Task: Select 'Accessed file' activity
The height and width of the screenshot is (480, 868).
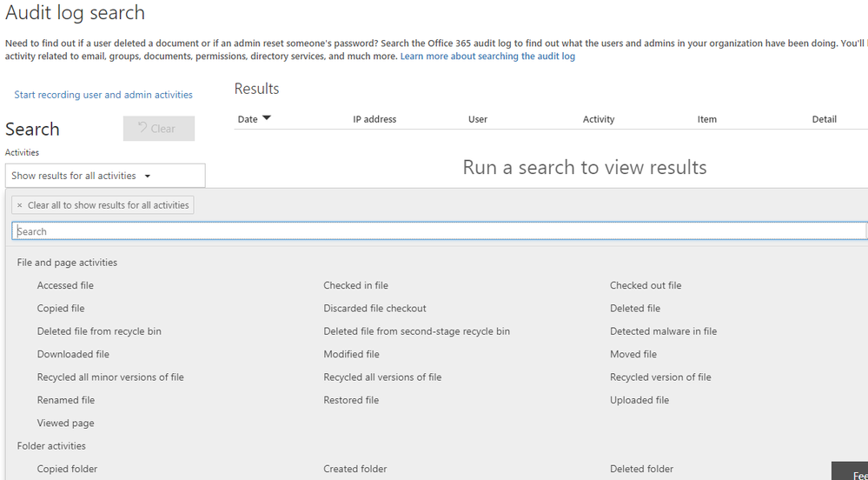Action: 65,285
